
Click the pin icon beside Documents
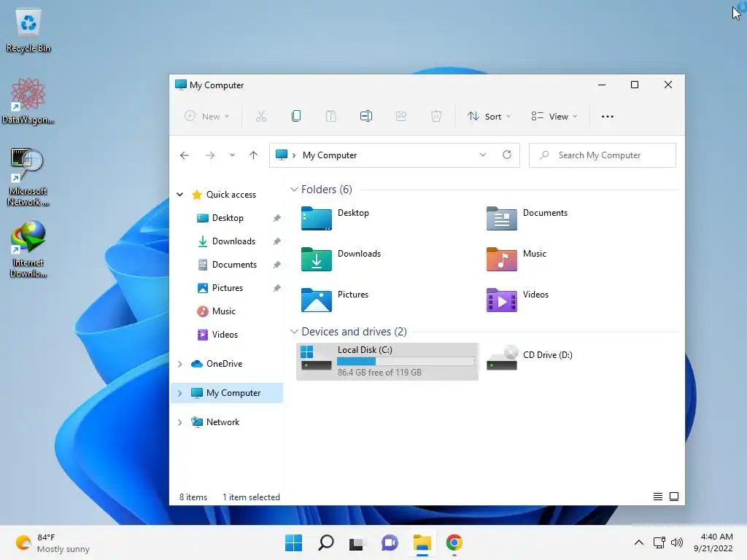pyautogui.click(x=276, y=265)
